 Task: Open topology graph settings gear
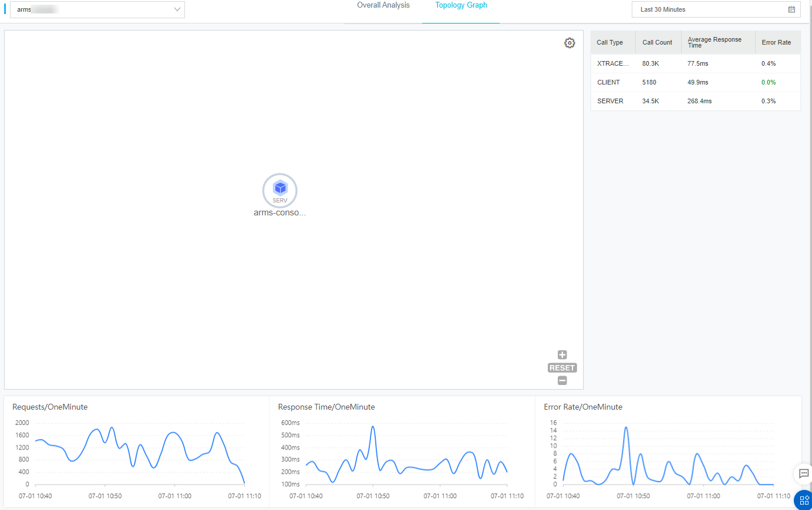(570, 43)
